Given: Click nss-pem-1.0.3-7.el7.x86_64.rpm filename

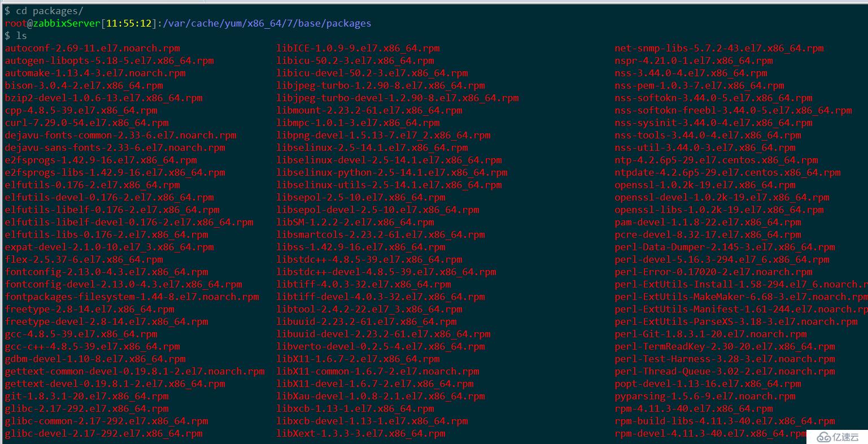Looking at the screenshot, I should click(x=700, y=86).
